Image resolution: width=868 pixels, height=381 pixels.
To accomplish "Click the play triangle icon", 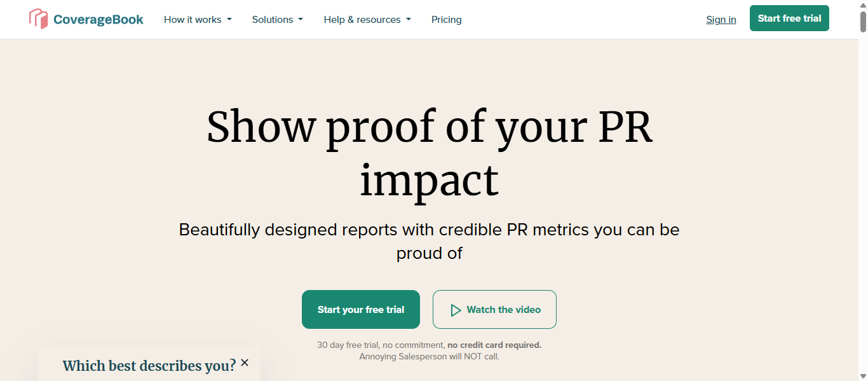I will tap(456, 310).
